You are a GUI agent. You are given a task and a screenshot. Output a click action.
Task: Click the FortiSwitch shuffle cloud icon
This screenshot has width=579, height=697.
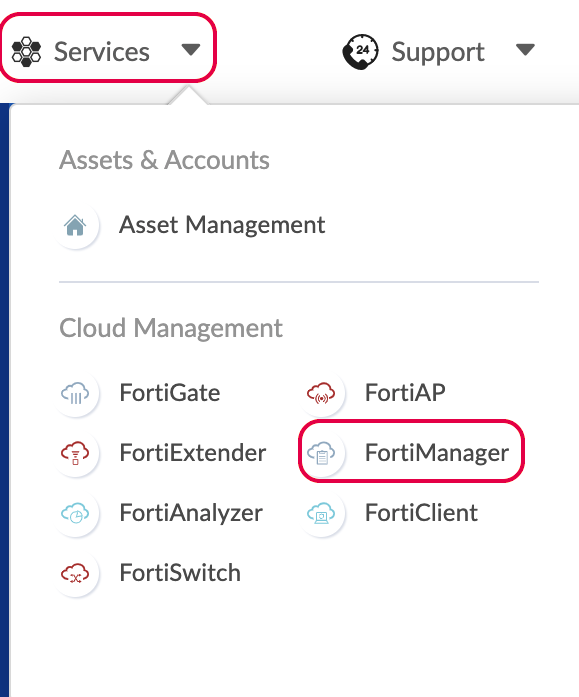(x=75, y=573)
